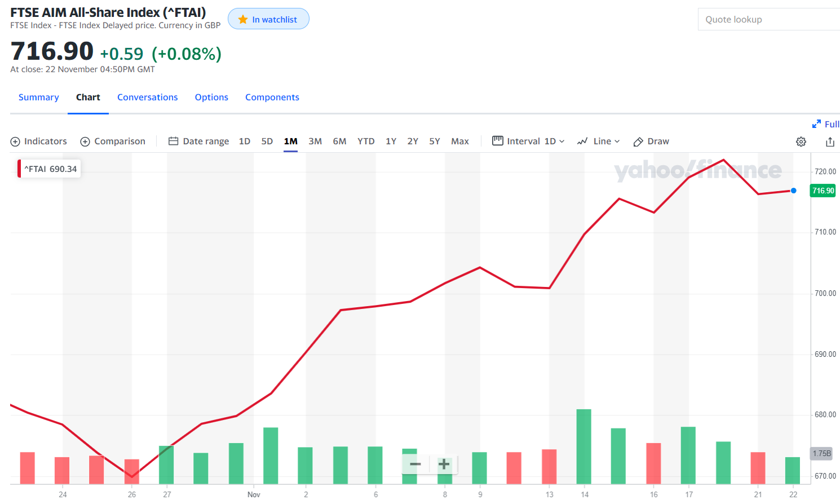Click the 'Nov' x-axis date label
840x504 pixels.
click(254, 494)
